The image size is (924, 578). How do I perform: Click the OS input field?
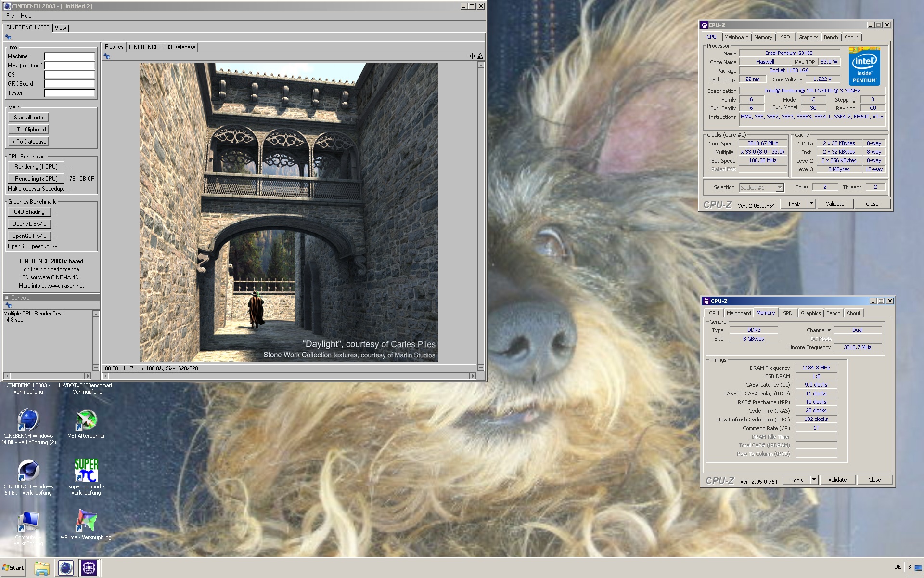pyautogui.click(x=70, y=75)
